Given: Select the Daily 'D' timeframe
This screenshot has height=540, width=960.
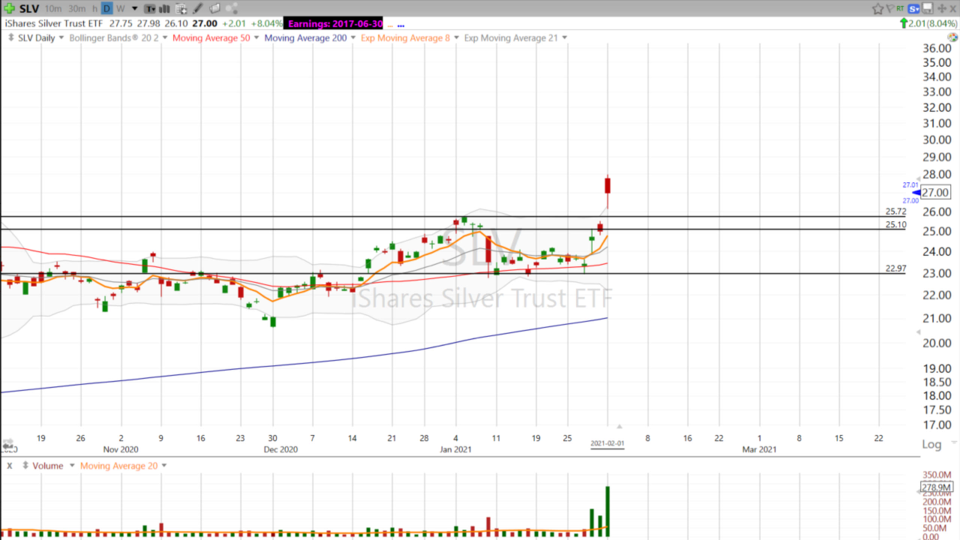Looking at the screenshot, I should (107, 9).
